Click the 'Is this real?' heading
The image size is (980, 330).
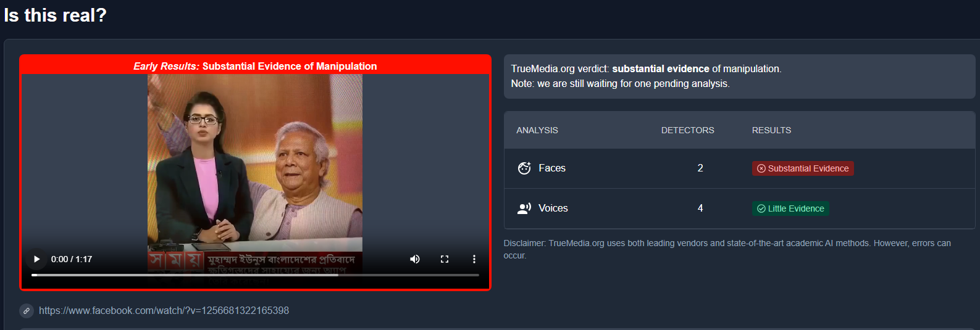click(56, 15)
